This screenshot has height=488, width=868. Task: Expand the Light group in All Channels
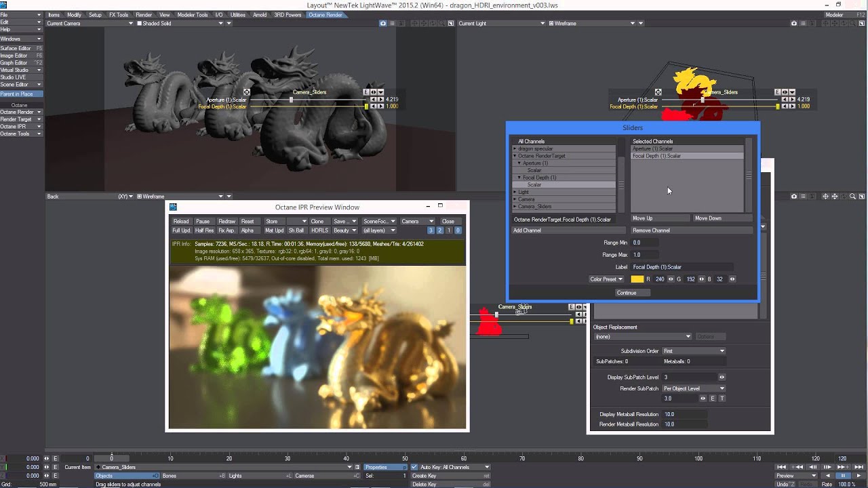point(521,192)
